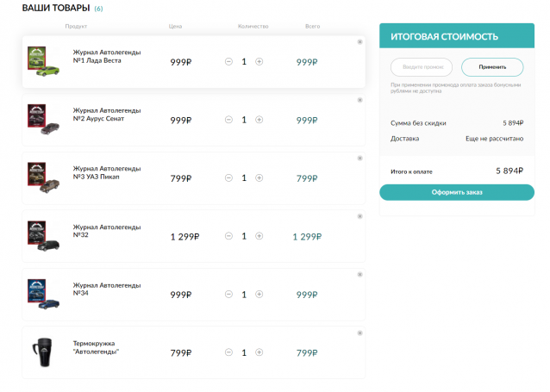
Task: Click the Еще не рассчитано delivery text
Action: [x=495, y=139]
